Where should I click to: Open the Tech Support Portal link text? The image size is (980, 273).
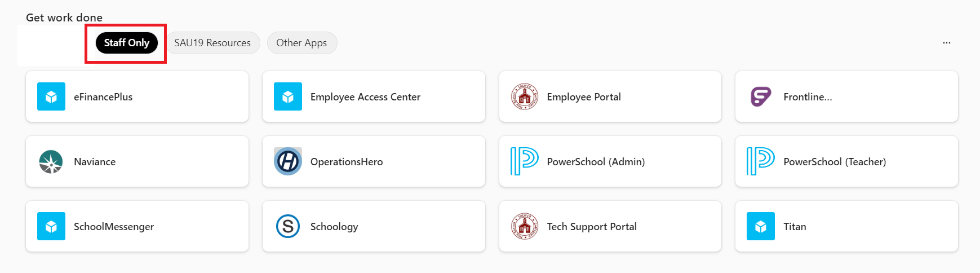point(592,226)
